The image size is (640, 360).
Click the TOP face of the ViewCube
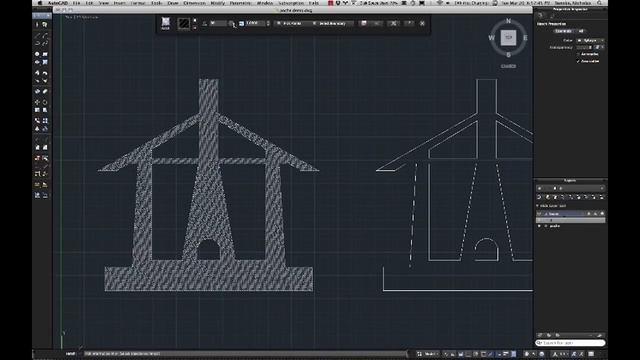pyautogui.click(x=508, y=38)
